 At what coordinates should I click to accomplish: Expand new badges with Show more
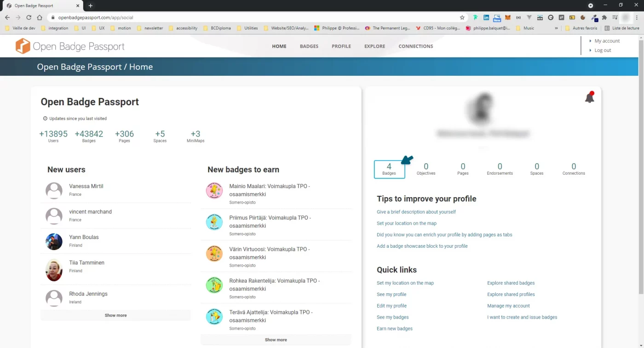(x=276, y=340)
